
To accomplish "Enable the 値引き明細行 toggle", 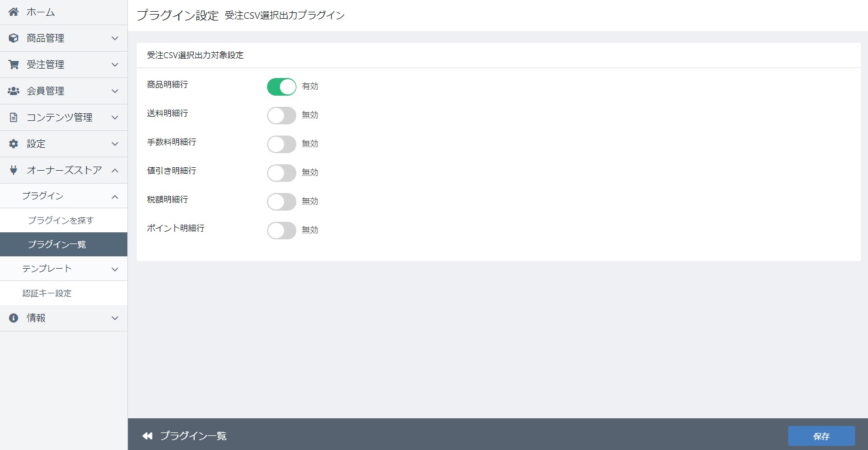I will 282,172.
